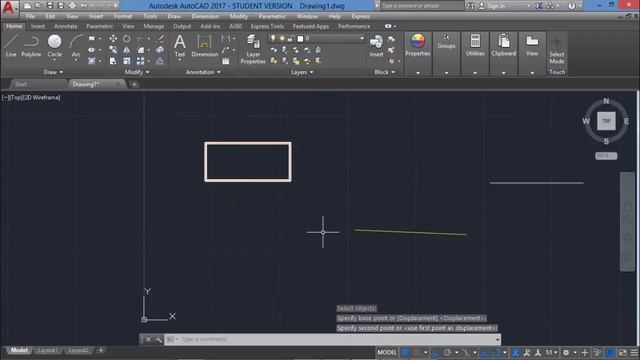Click the Array tool icon
Screen dimensions: 640x360
pyautogui.click(x=140, y=61)
